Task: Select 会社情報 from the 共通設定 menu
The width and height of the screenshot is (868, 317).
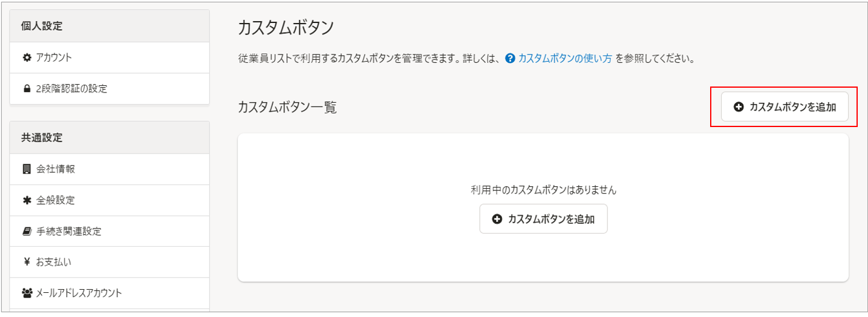Action: pos(56,169)
